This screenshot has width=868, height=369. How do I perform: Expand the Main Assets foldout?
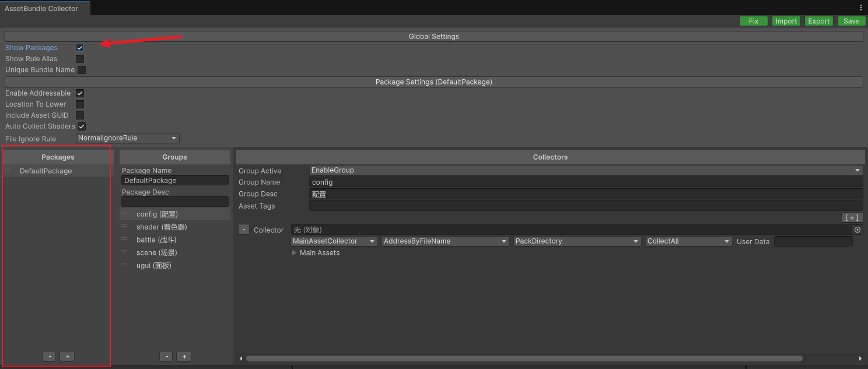point(295,253)
